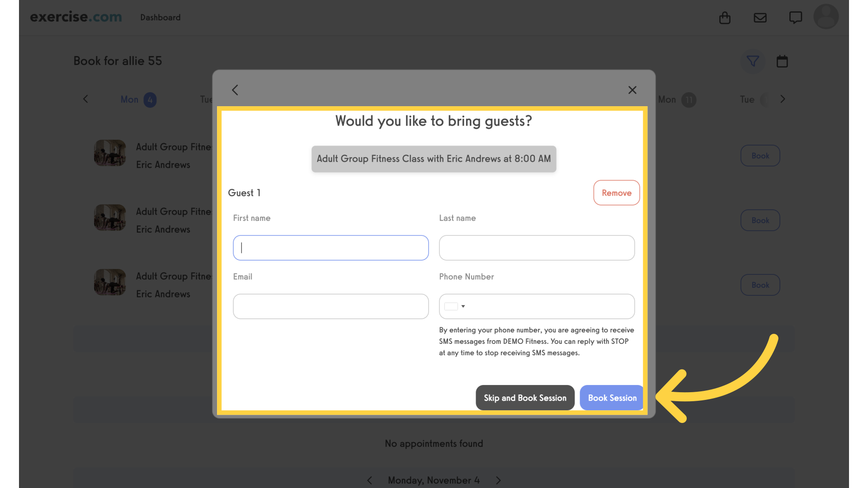
Task: Click Book Session button
Action: 612,398
